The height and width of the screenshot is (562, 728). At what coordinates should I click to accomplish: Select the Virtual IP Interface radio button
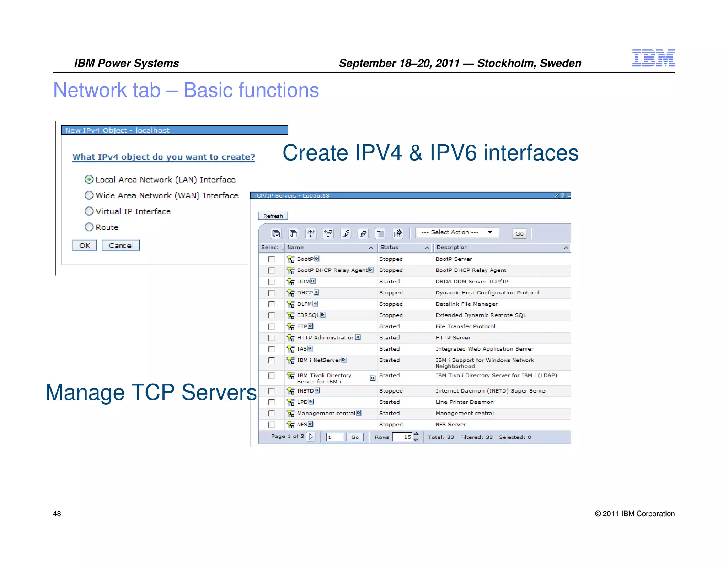[89, 211]
